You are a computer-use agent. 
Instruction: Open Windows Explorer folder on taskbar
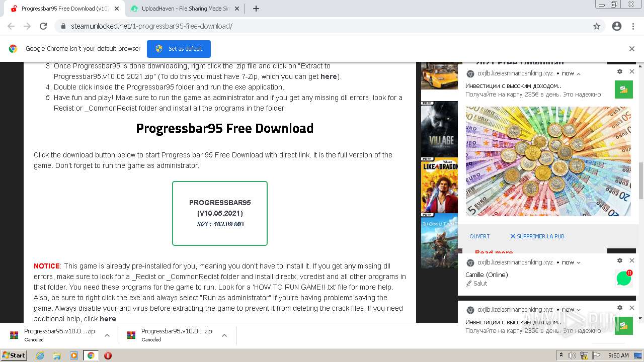point(57,355)
